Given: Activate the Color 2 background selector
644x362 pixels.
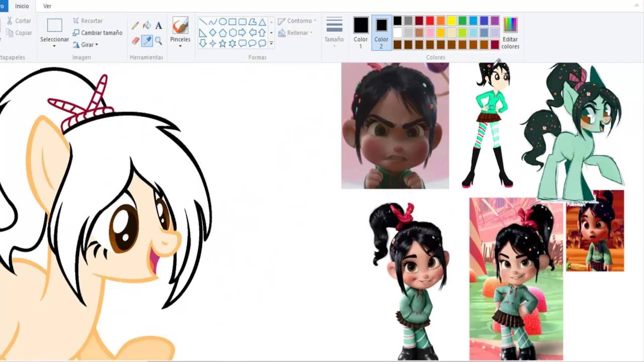Looking at the screenshot, I should tap(381, 32).
